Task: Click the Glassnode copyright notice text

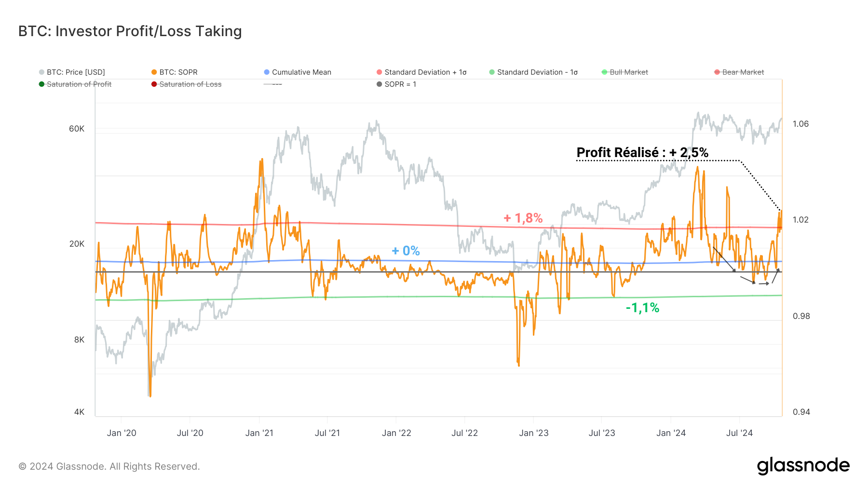Action: point(109,466)
